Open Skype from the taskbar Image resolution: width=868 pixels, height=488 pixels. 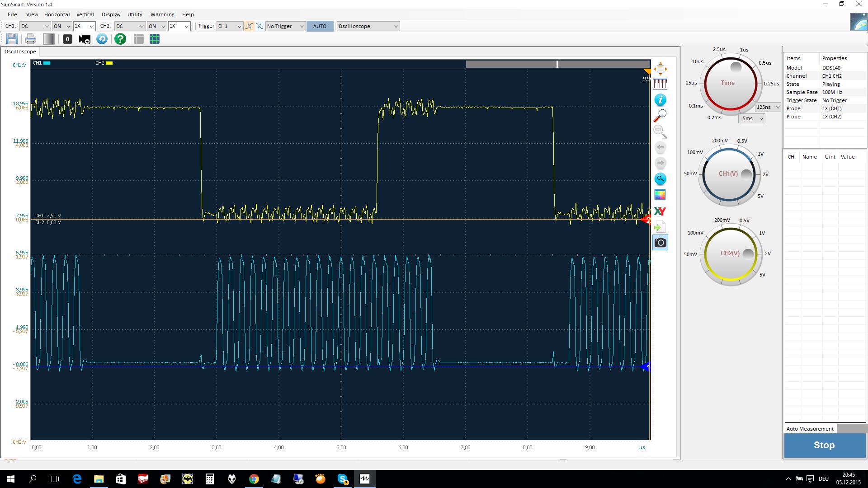343,479
